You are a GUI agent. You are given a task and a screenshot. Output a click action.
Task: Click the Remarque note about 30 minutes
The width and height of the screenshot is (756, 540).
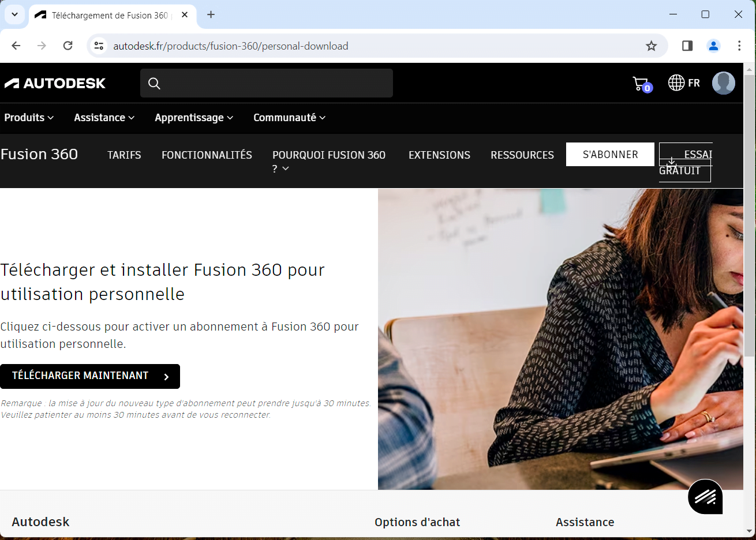coord(186,409)
